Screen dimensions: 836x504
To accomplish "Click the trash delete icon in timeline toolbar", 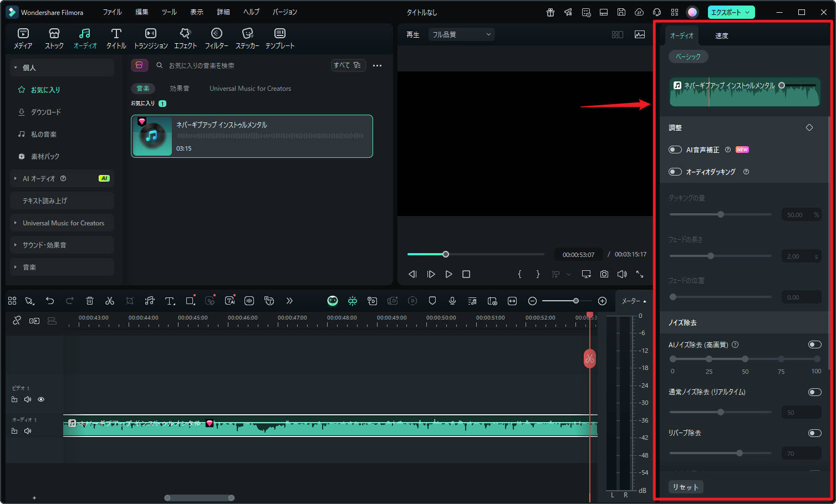I will 90,301.
